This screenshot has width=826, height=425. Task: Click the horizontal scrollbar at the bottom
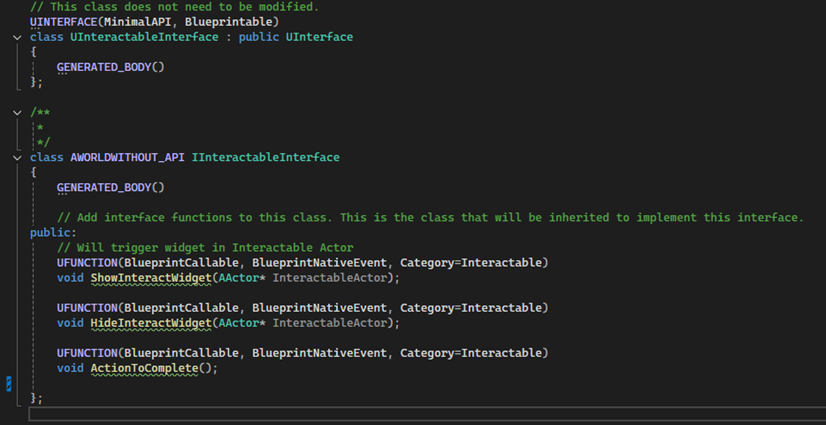click(x=427, y=413)
